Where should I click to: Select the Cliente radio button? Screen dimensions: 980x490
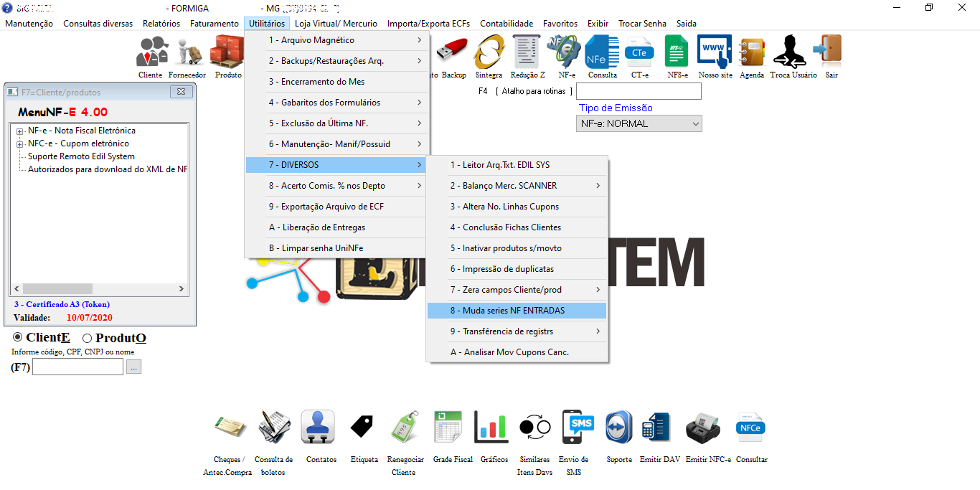(x=18, y=338)
